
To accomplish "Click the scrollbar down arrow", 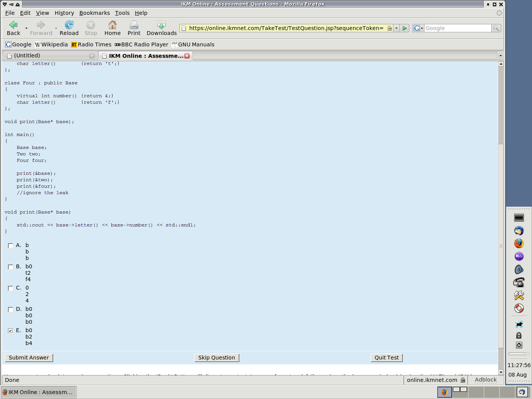I will tap(501, 372).
